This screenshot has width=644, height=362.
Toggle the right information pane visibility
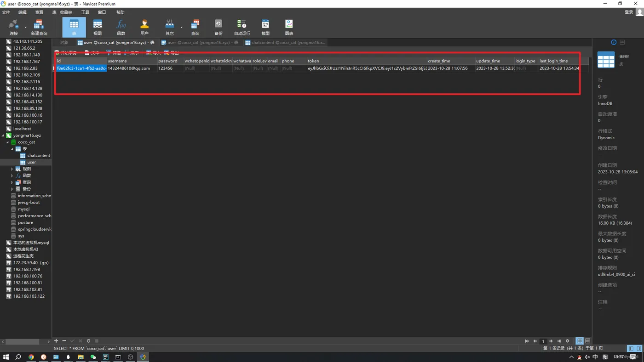pos(638,349)
